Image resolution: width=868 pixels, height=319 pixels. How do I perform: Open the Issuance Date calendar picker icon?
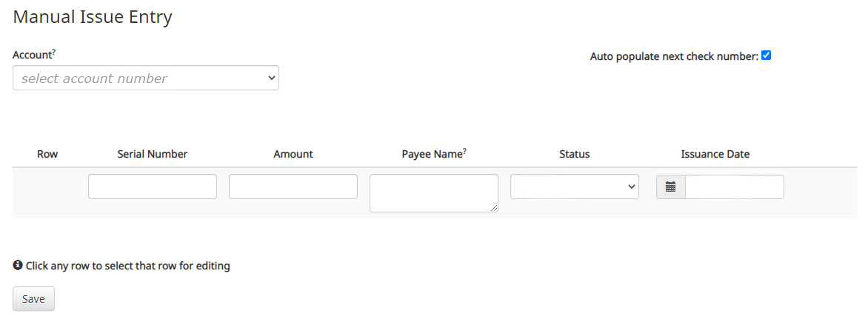[x=671, y=187]
